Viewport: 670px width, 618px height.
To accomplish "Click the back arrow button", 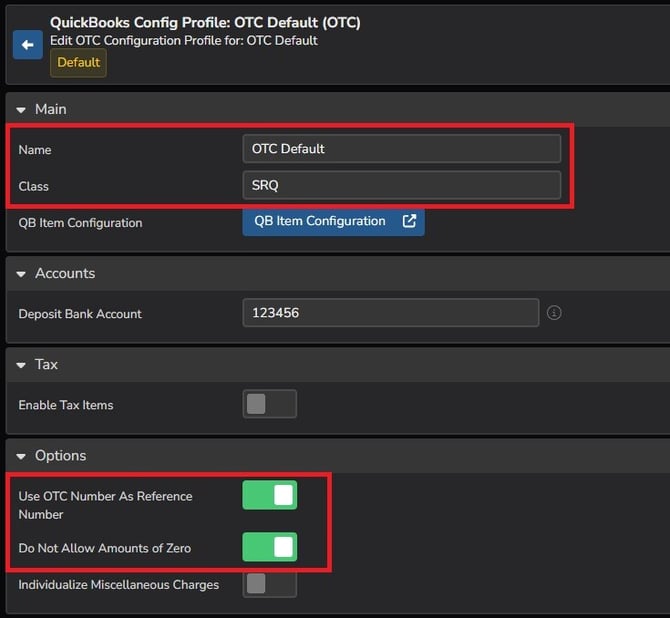I will [27, 44].
